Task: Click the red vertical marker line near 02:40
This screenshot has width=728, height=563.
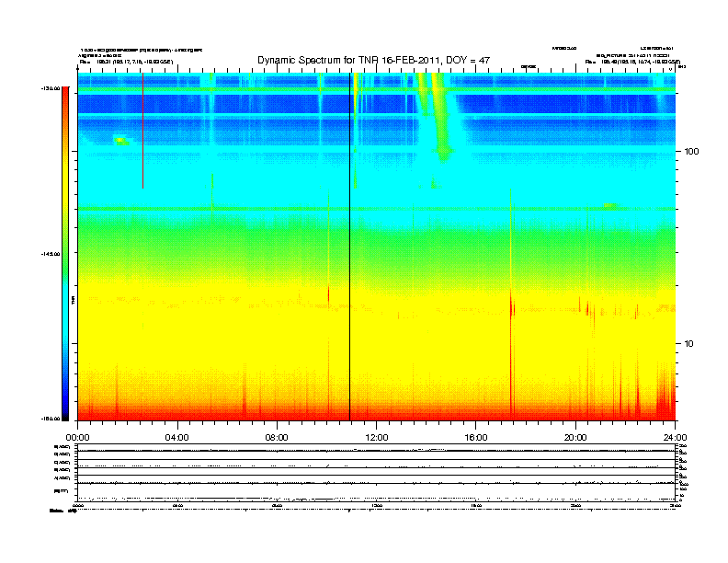Action: 143,131
